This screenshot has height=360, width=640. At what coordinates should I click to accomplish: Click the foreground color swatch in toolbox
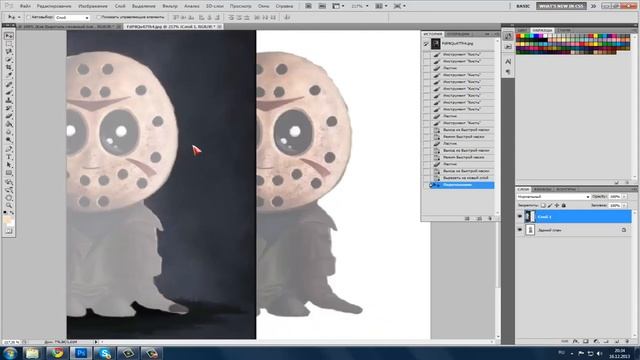(x=7, y=220)
